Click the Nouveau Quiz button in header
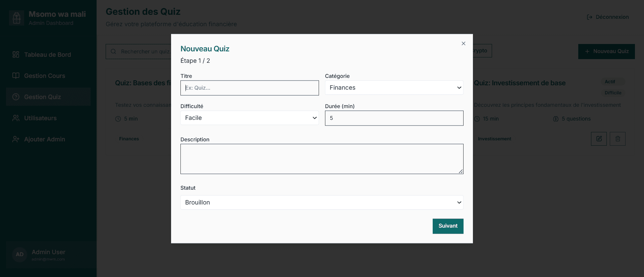 606,51
